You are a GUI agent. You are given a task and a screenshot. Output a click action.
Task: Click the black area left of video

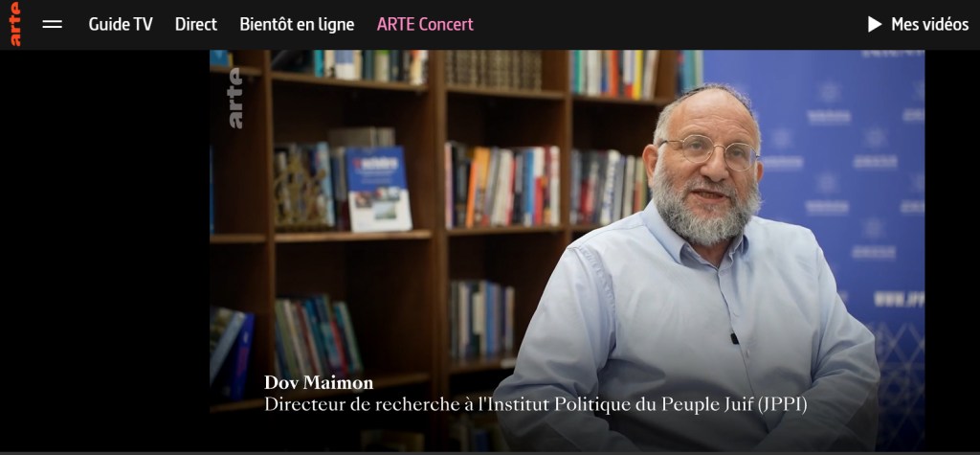coord(104,250)
